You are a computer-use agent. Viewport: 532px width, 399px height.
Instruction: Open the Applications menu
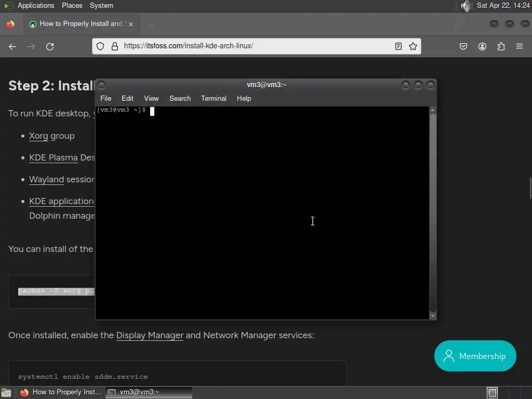tap(36, 5)
